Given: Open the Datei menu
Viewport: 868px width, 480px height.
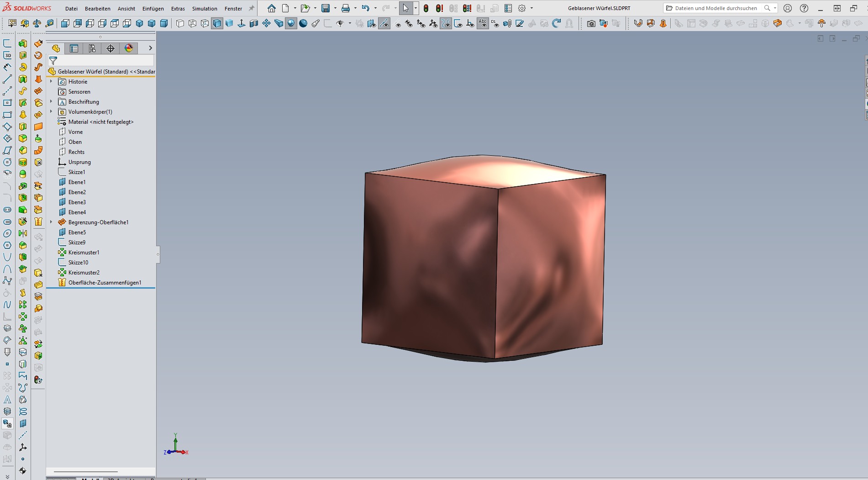Looking at the screenshot, I should (71, 9).
